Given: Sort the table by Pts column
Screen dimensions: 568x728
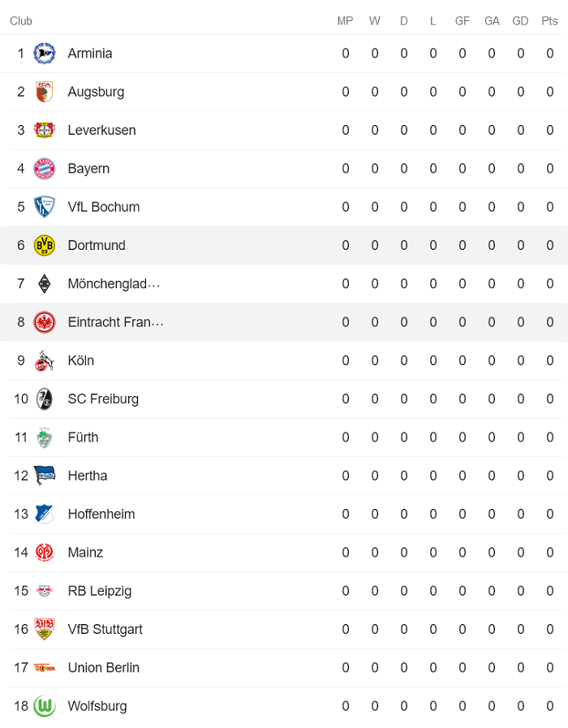Looking at the screenshot, I should (549, 21).
